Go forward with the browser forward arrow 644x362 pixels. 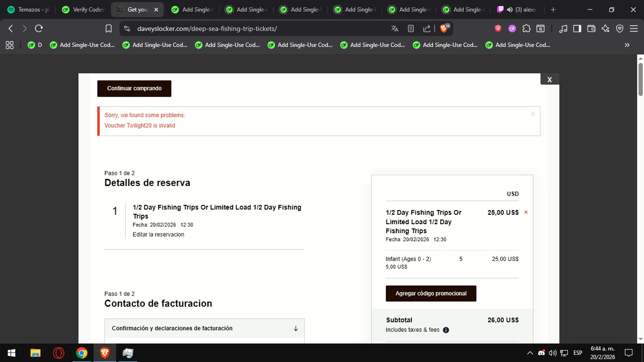point(24,28)
